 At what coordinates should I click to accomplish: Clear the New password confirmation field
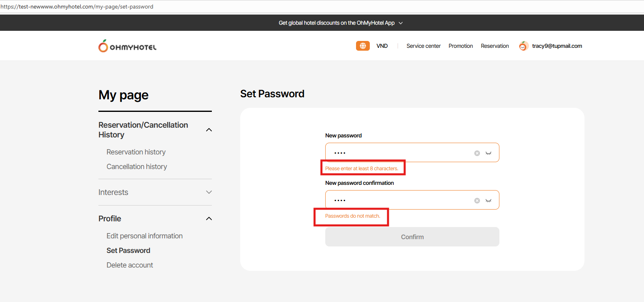click(477, 201)
